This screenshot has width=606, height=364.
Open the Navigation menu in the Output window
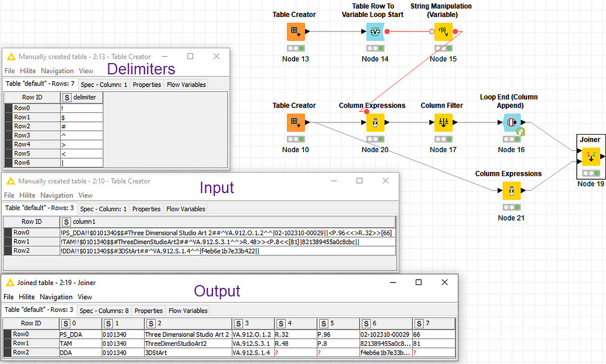pyautogui.click(x=57, y=296)
